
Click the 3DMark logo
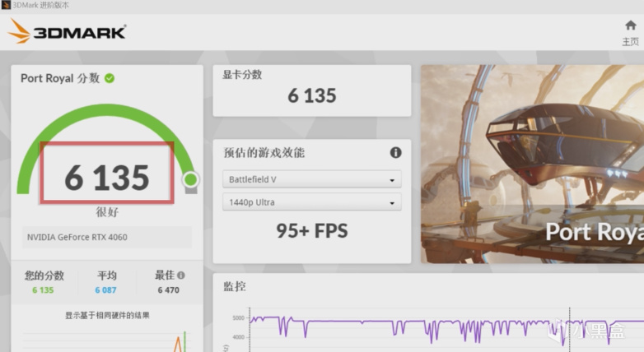point(67,31)
